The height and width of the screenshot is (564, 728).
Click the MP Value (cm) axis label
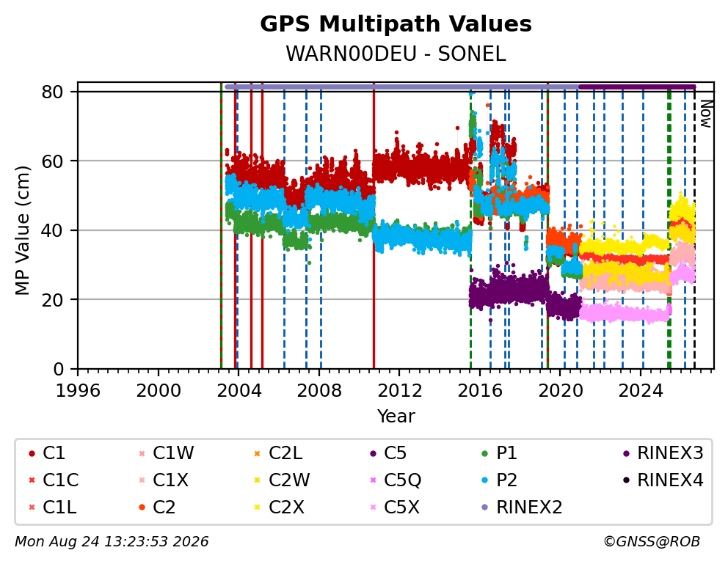pos(22,230)
